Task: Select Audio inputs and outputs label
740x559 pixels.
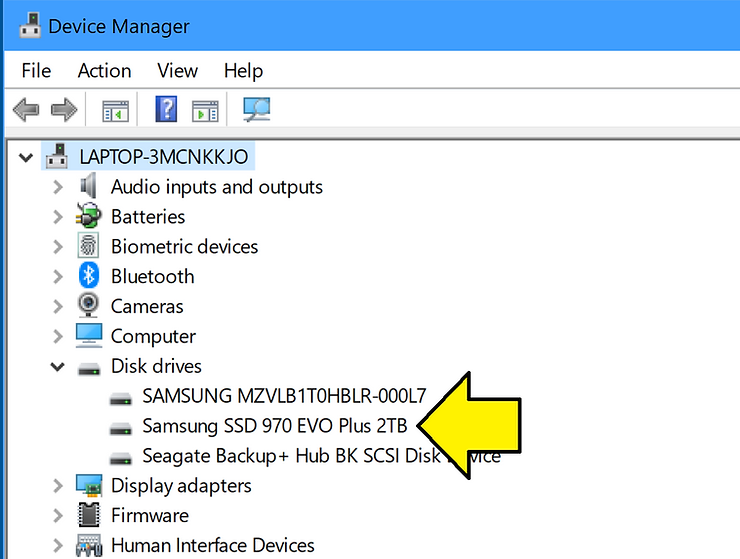Action: tap(217, 187)
